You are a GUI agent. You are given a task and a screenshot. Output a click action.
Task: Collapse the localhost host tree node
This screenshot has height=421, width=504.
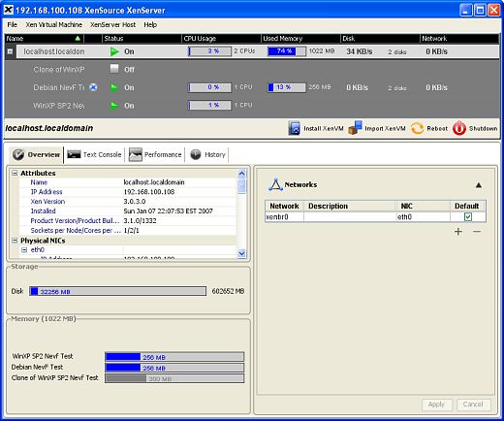pos(10,51)
